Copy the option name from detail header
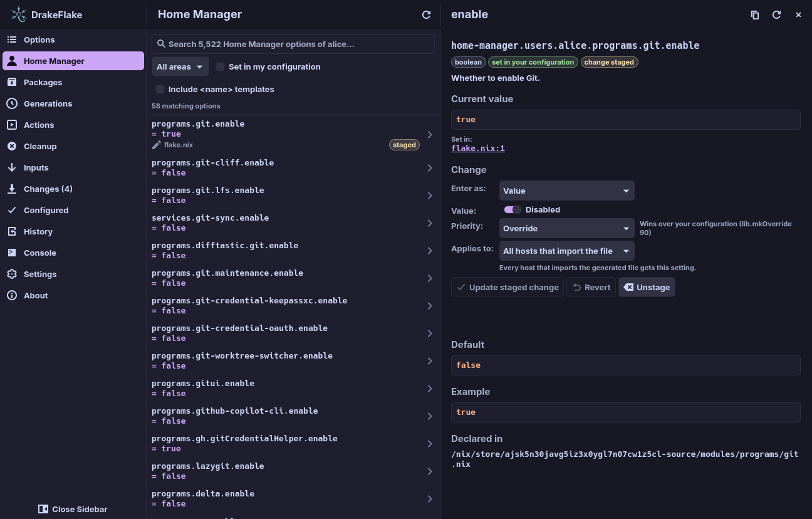This screenshot has height=519, width=812. coord(755,14)
